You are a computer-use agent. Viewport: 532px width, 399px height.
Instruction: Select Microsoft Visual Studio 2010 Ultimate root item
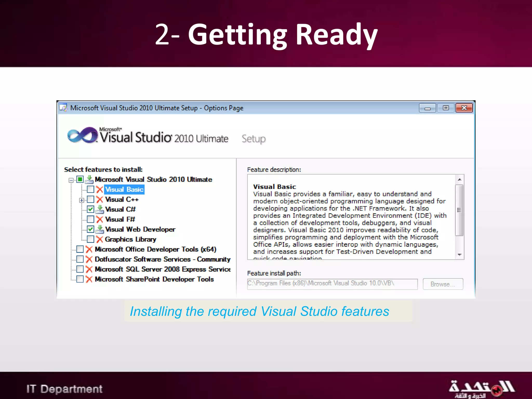point(154,179)
